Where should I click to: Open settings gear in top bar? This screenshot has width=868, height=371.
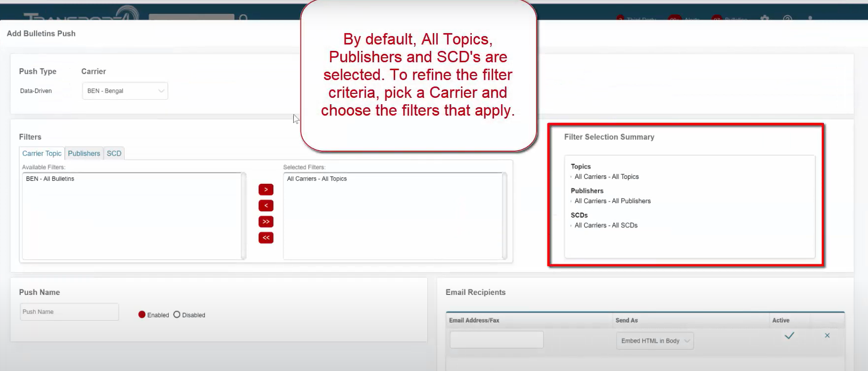click(x=765, y=18)
